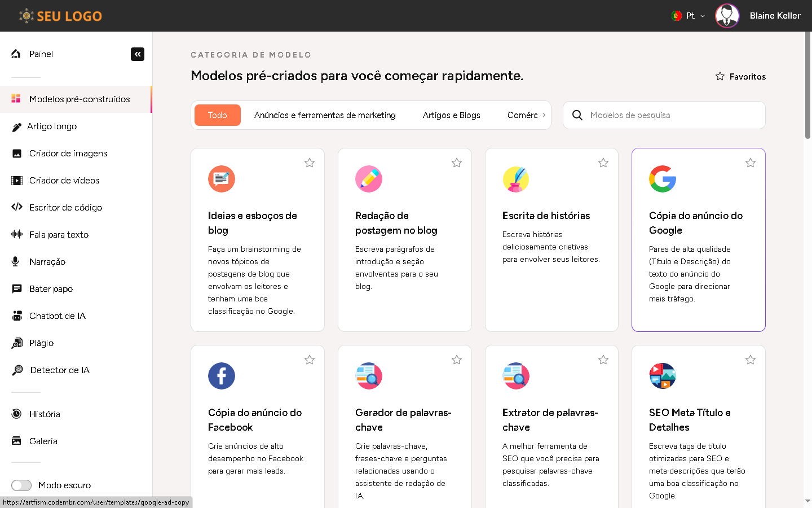Viewport: 812px width, 508px height.
Task: Open the Favoritos link
Action: (740, 77)
